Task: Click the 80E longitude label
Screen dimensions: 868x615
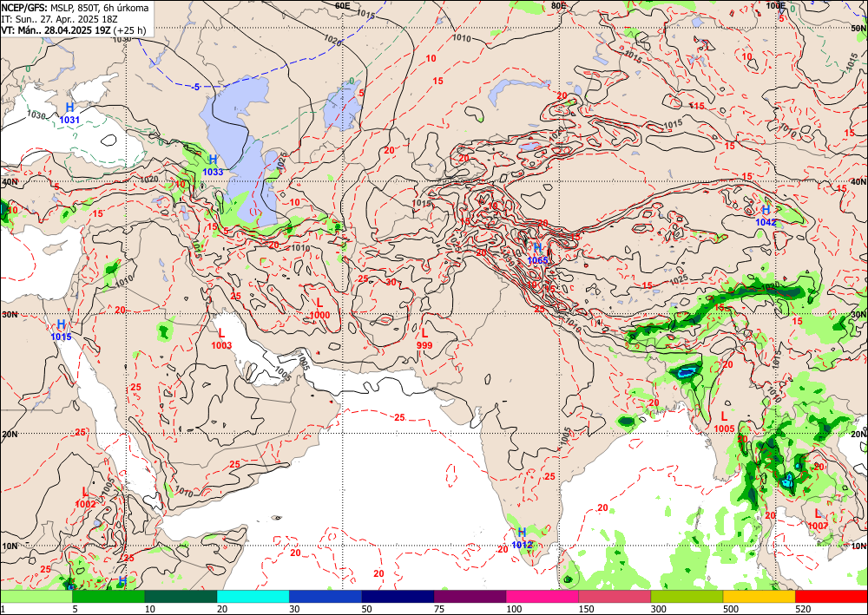Action: tap(559, 5)
